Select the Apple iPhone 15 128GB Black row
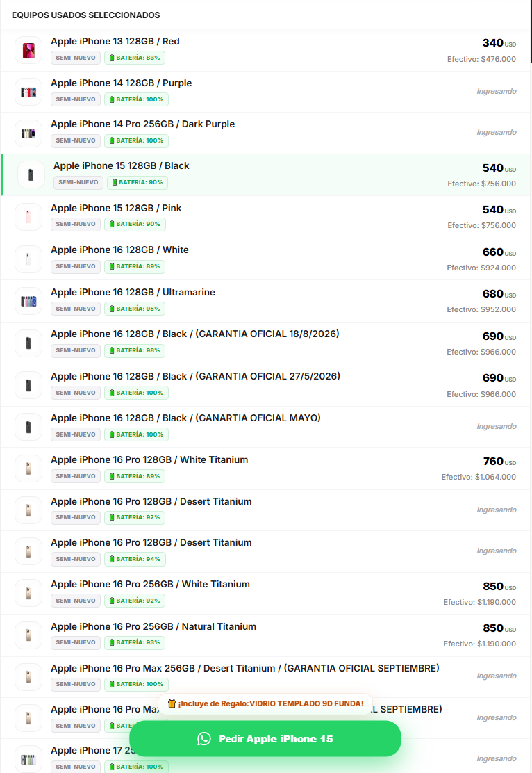 (266, 175)
